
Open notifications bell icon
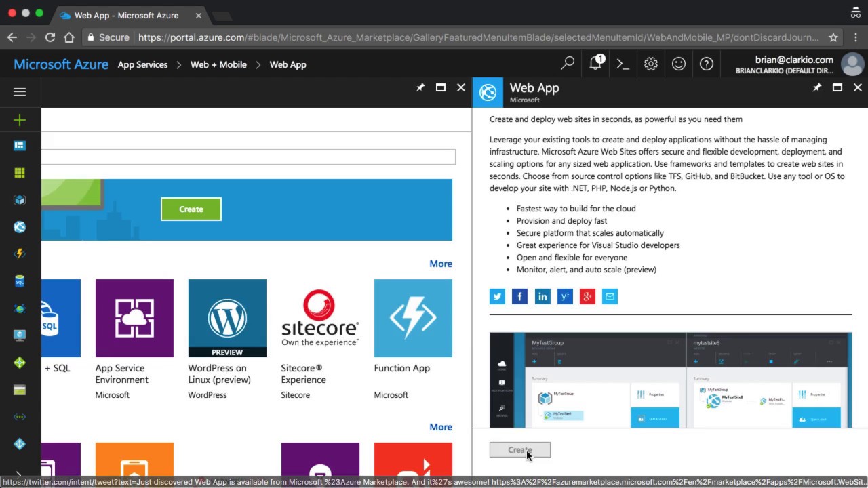[x=596, y=64]
